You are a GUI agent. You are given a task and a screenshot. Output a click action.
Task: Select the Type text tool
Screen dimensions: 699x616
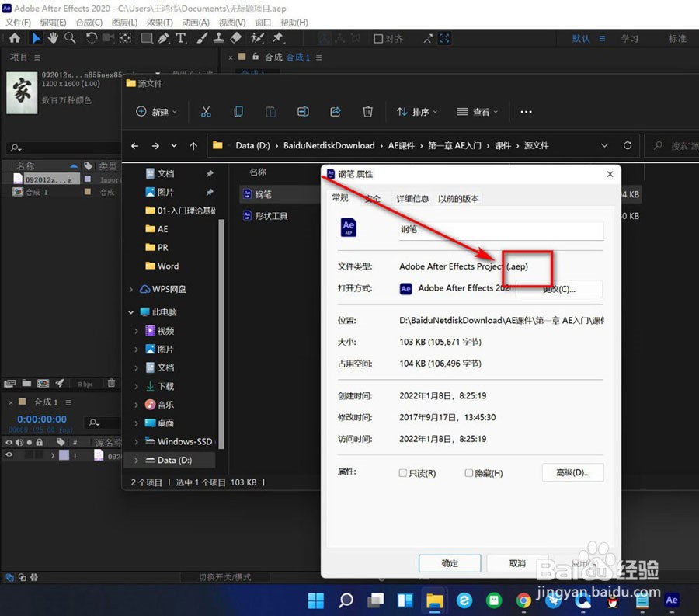180,38
